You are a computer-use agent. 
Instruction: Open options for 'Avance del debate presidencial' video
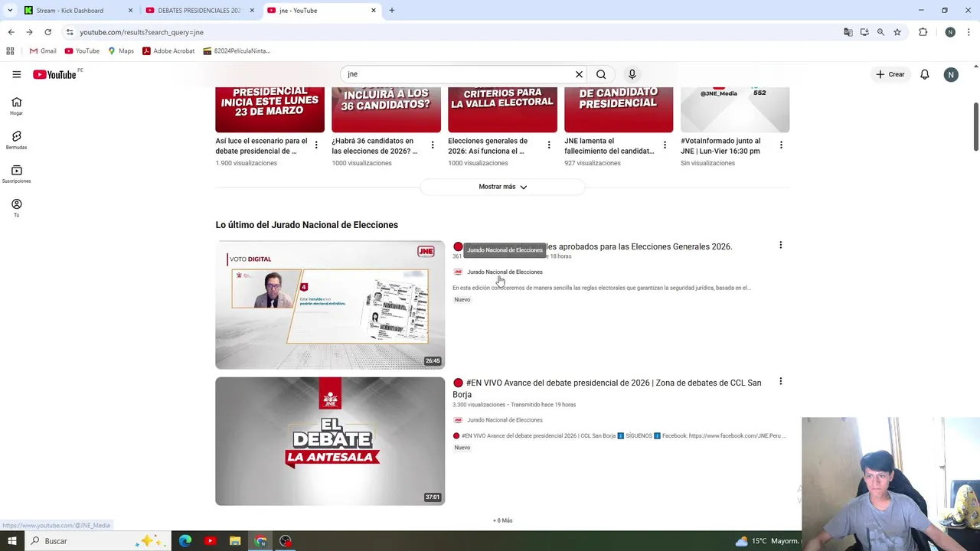pyautogui.click(x=780, y=381)
